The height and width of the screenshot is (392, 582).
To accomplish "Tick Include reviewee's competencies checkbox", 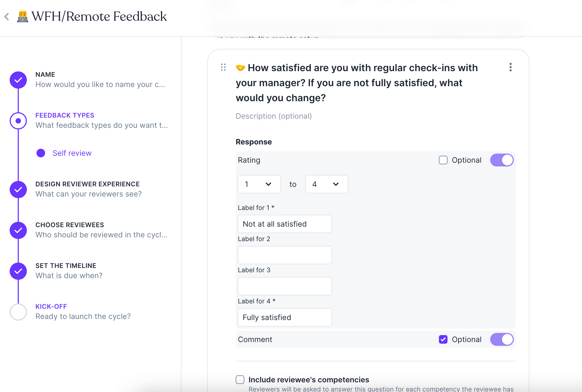I will (240, 380).
